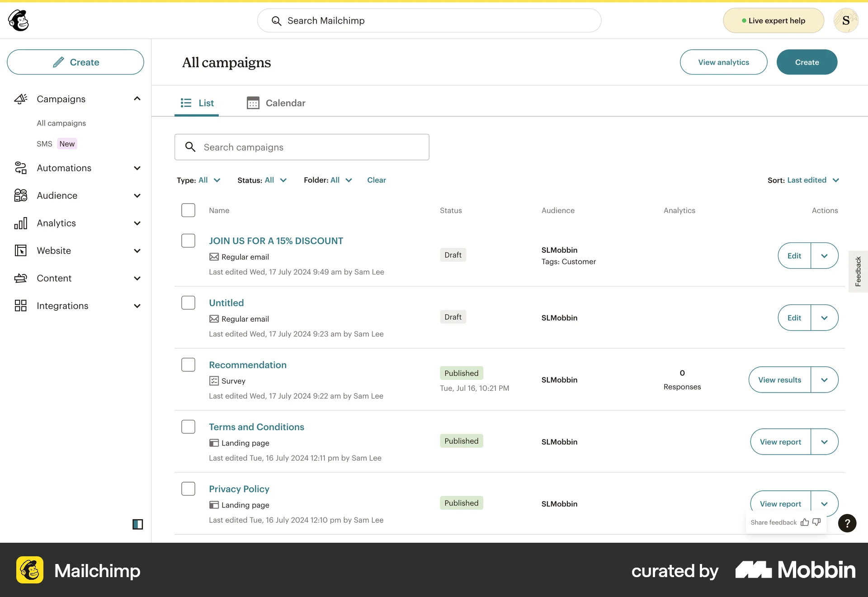Screen dimensions: 868x597
Task: Select the Automations icon in sidebar
Action: 20,168
